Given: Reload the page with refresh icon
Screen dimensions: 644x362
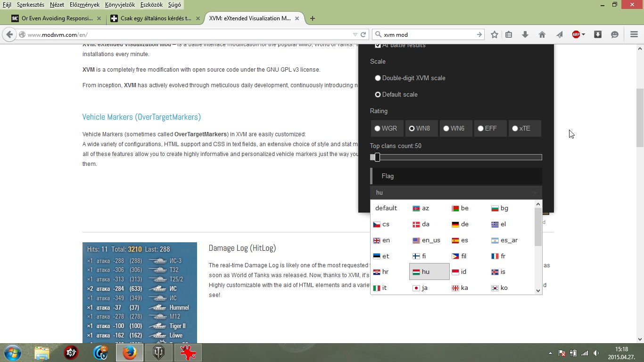Looking at the screenshot, I should [x=363, y=34].
